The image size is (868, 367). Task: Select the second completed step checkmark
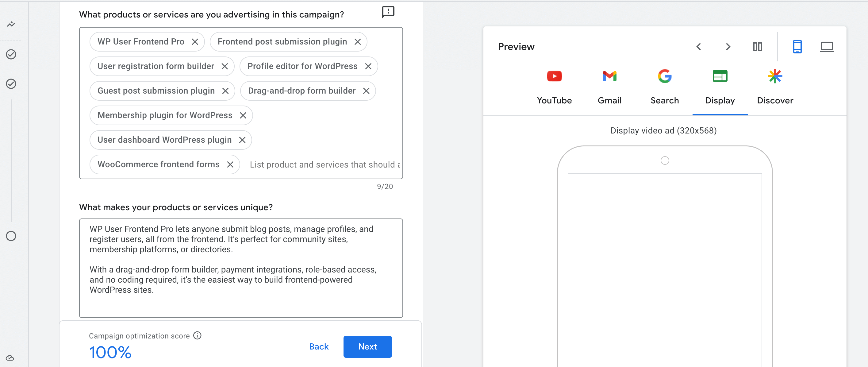[11, 83]
